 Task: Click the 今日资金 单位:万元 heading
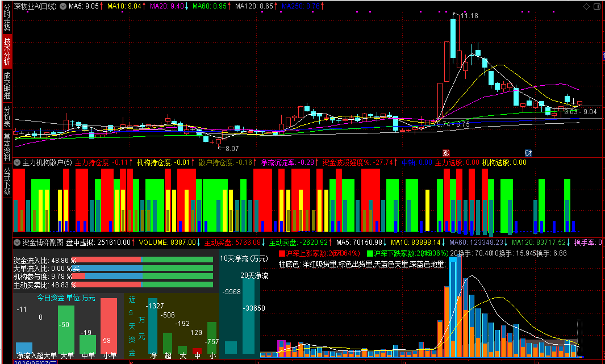point(66,298)
